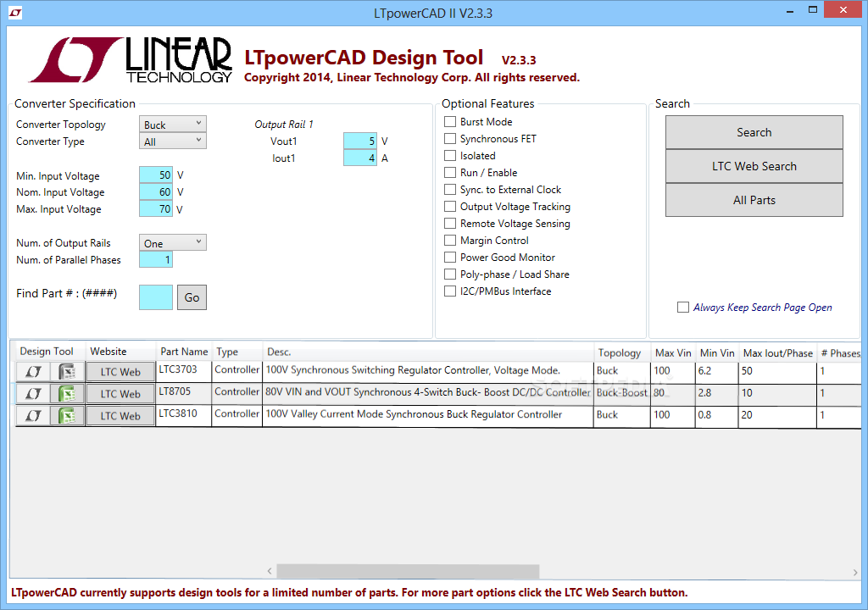Sort by Max Iout/Phase header
Viewport: 868px width, 610px height.
tap(778, 352)
